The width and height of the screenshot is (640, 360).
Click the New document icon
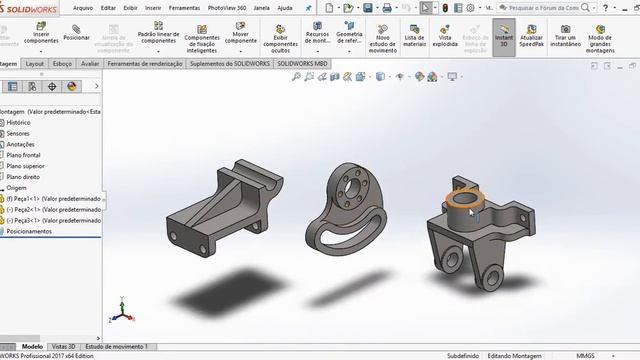(329, 8)
